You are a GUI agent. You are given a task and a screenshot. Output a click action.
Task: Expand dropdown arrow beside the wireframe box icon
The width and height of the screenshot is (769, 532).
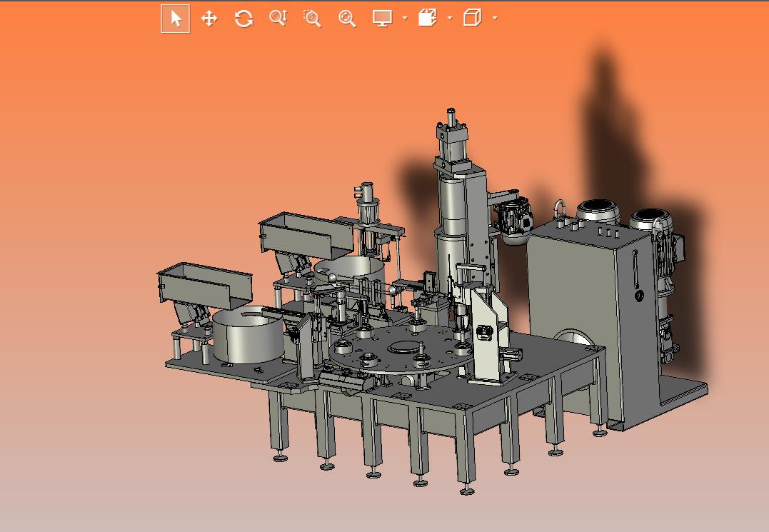coord(495,18)
